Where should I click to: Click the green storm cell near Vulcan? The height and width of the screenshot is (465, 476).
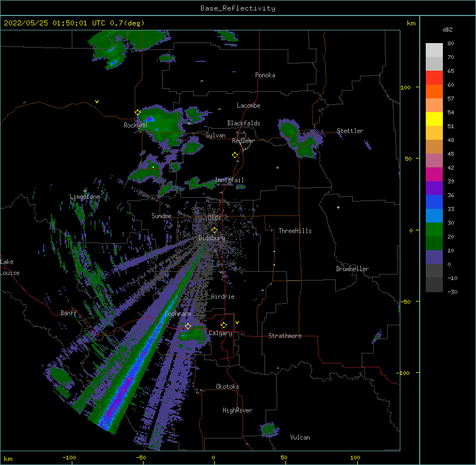click(268, 429)
